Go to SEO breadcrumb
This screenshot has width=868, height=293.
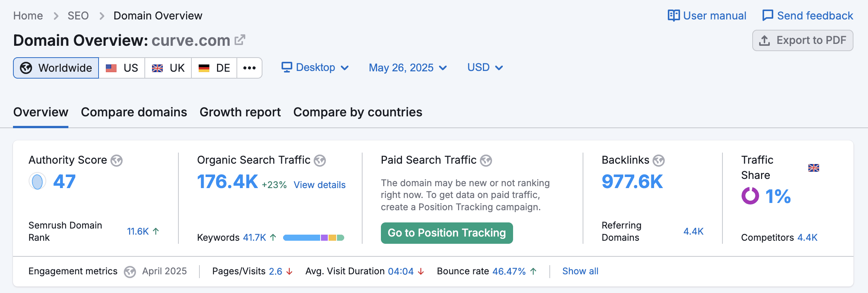pos(78,16)
